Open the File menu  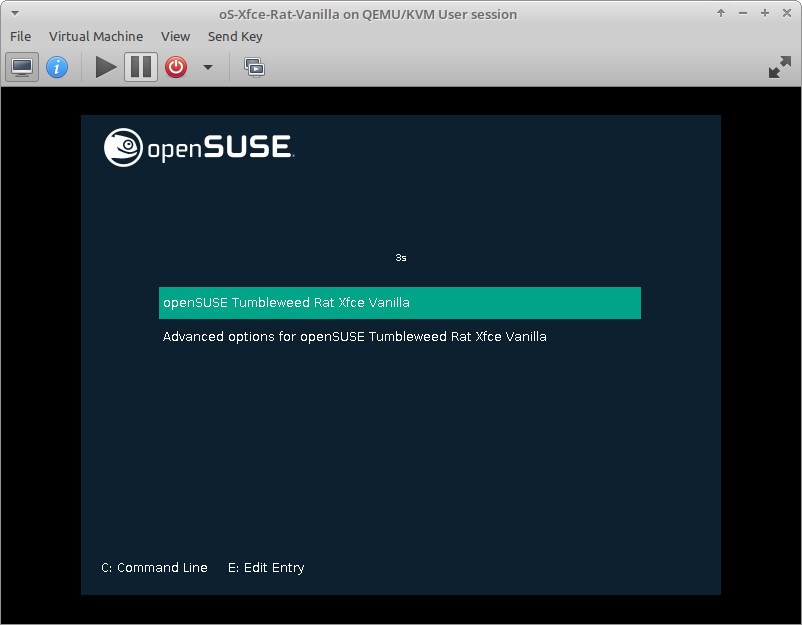click(20, 36)
